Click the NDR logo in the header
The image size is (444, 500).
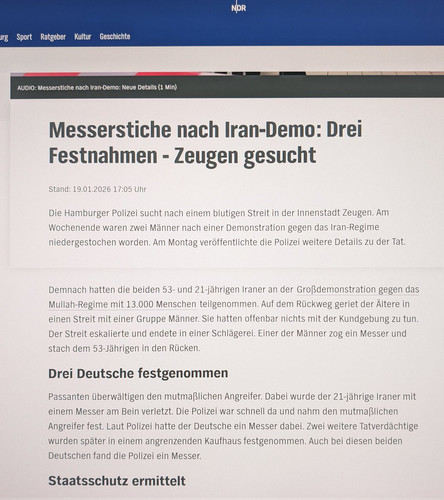click(239, 8)
